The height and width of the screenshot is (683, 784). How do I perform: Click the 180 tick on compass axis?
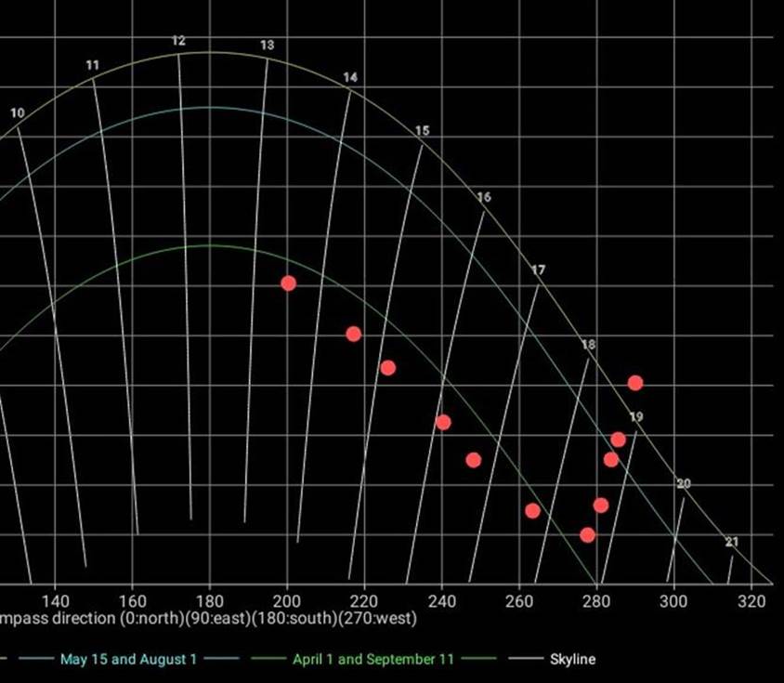coord(209,600)
